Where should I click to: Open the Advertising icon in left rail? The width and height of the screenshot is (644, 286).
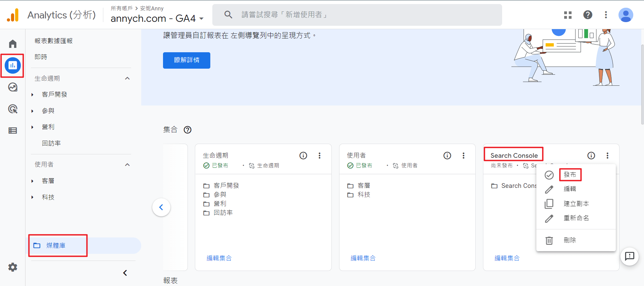tap(13, 109)
